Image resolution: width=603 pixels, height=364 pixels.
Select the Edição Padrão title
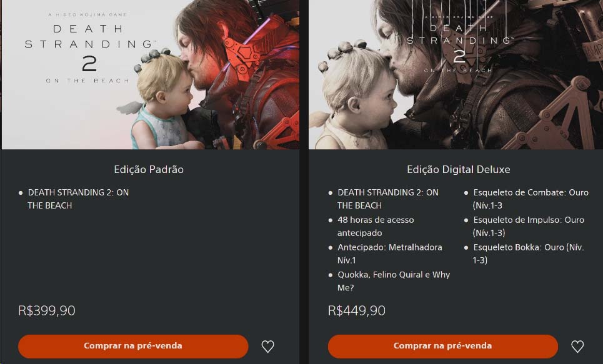[x=149, y=169]
